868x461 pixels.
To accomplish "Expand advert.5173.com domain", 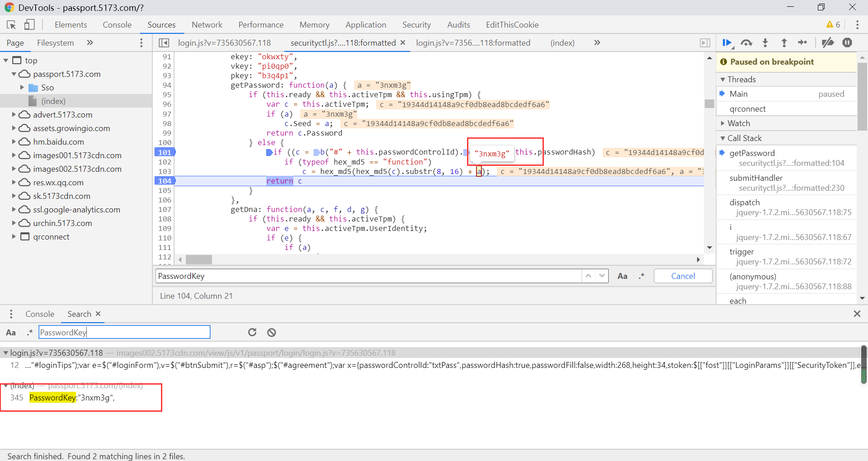I will pos(14,114).
